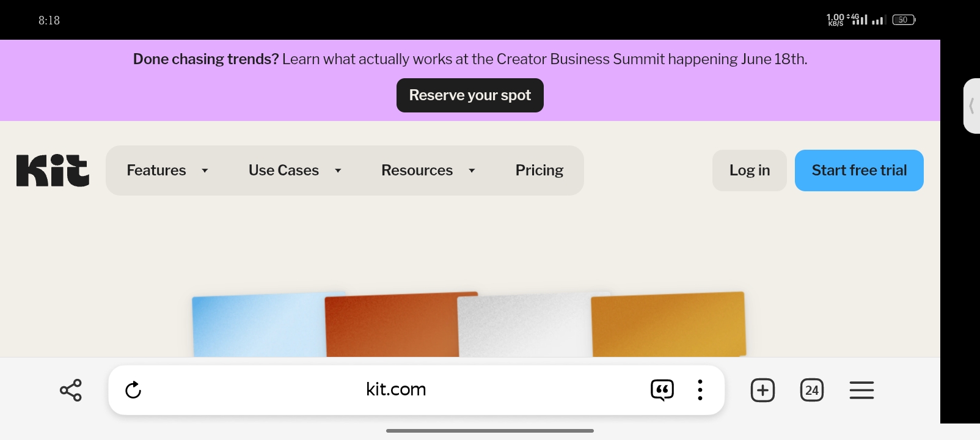Click Start free trial button

(x=859, y=170)
